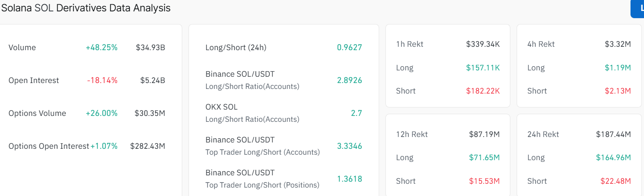This screenshot has height=196, width=644.
Task: Click the 0.9627 long/short ratio value
Action: click(349, 48)
